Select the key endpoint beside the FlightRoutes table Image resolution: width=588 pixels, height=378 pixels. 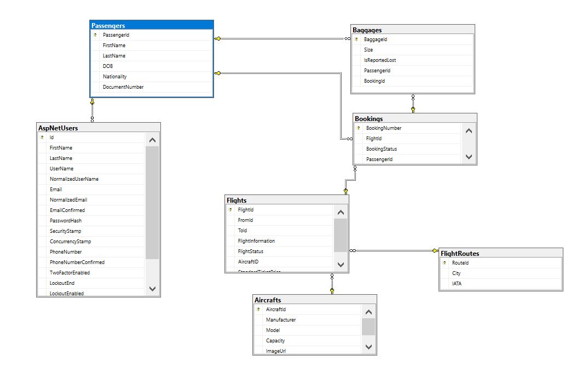[x=435, y=251]
